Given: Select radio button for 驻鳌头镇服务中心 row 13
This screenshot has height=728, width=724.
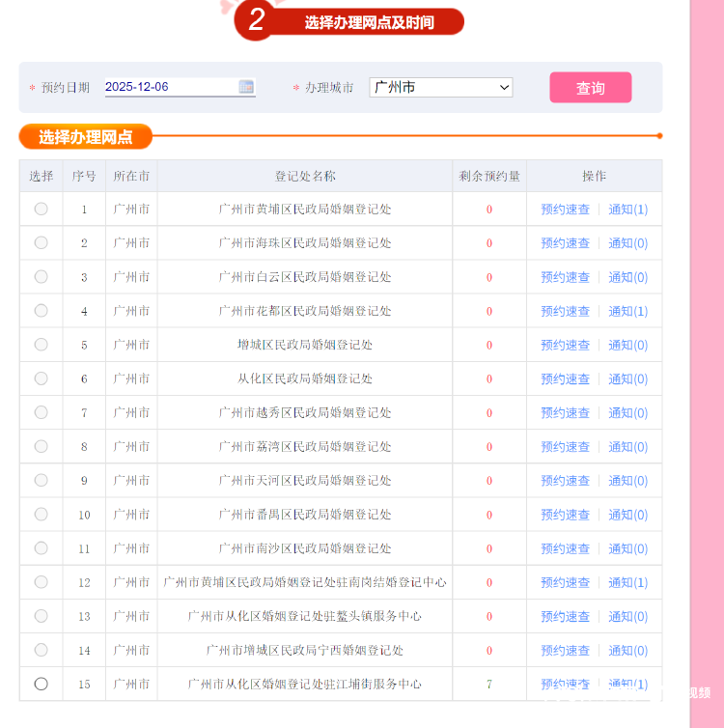Looking at the screenshot, I should [x=41, y=616].
